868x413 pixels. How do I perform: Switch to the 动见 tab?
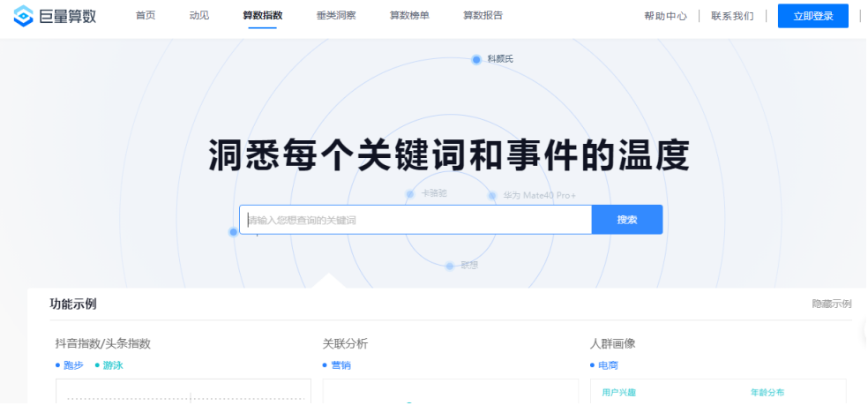199,16
